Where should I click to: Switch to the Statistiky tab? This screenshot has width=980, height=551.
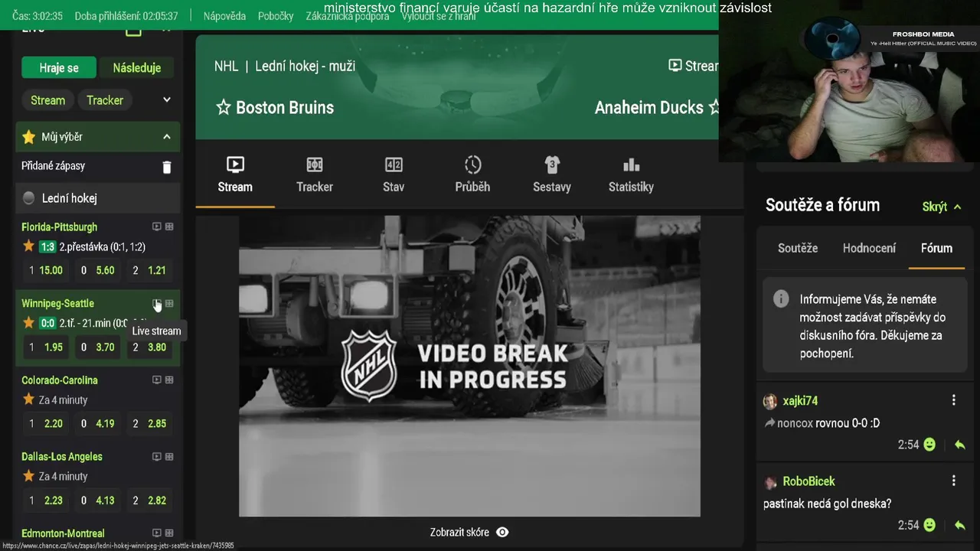pyautogui.click(x=631, y=174)
